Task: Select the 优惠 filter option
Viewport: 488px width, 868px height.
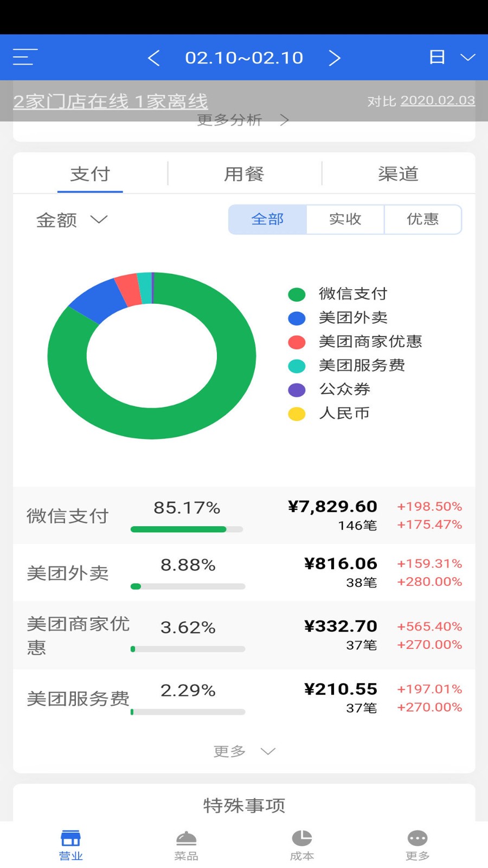Action: tap(423, 219)
